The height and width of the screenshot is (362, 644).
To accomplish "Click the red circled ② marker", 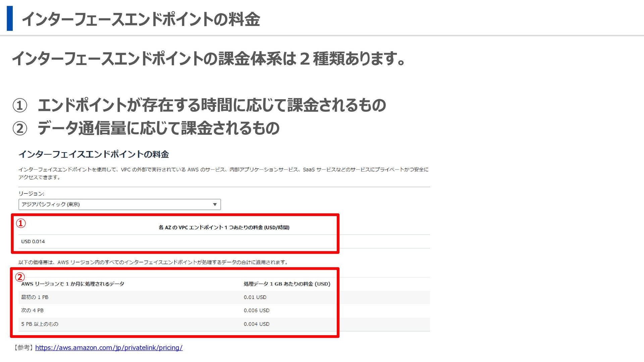I will (20, 277).
